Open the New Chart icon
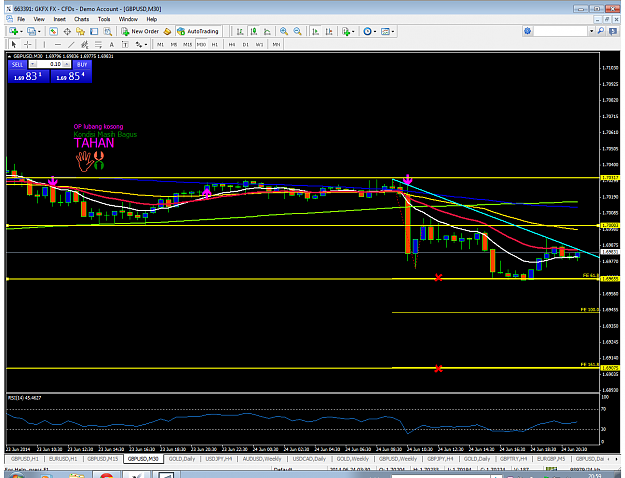The image size is (625, 478). pyautogui.click(x=14, y=31)
